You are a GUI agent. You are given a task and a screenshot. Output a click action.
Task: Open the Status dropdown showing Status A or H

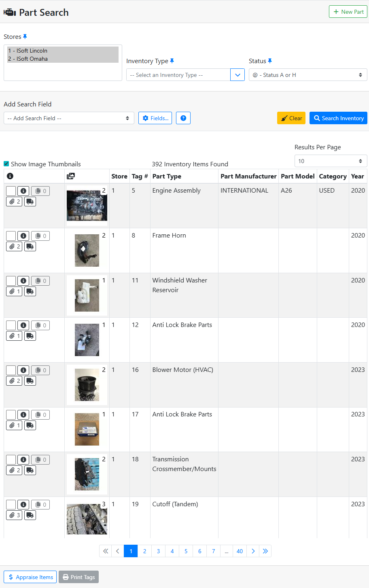pyautogui.click(x=307, y=74)
